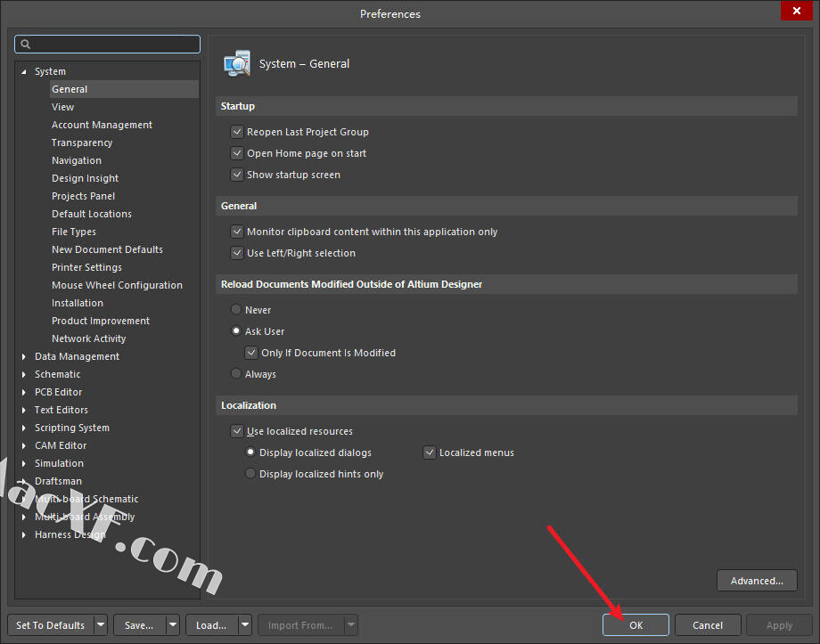
Task: Click the Set To Defaults button
Action: pos(51,624)
